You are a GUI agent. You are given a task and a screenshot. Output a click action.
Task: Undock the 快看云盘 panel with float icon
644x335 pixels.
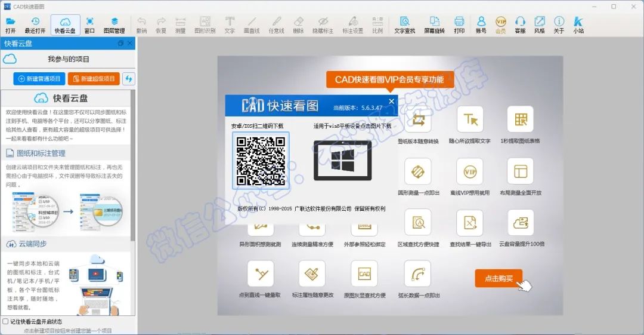pyautogui.click(x=120, y=43)
